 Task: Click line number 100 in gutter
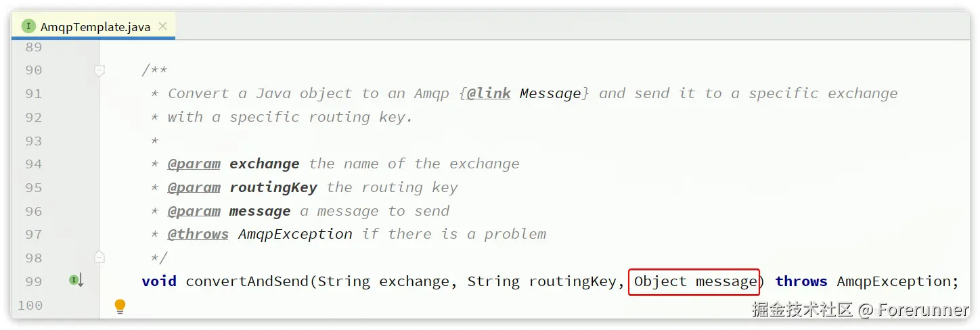30,305
